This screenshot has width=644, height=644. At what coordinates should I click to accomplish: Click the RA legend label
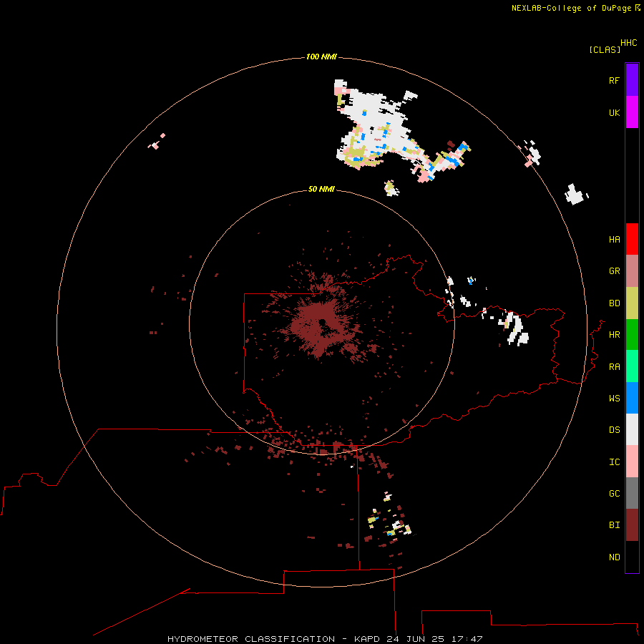[614, 367]
